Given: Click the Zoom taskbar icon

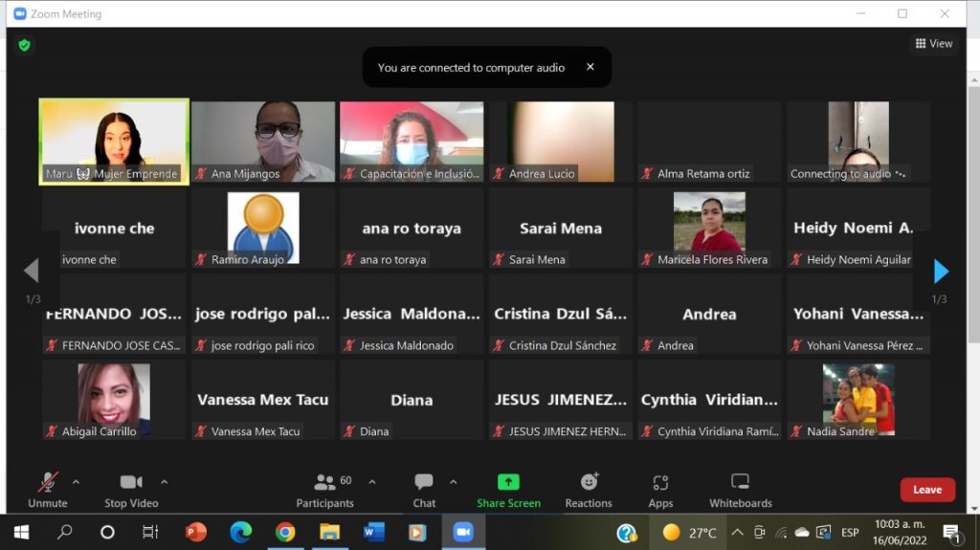Looking at the screenshot, I should pyautogui.click(x=463, y=532).
